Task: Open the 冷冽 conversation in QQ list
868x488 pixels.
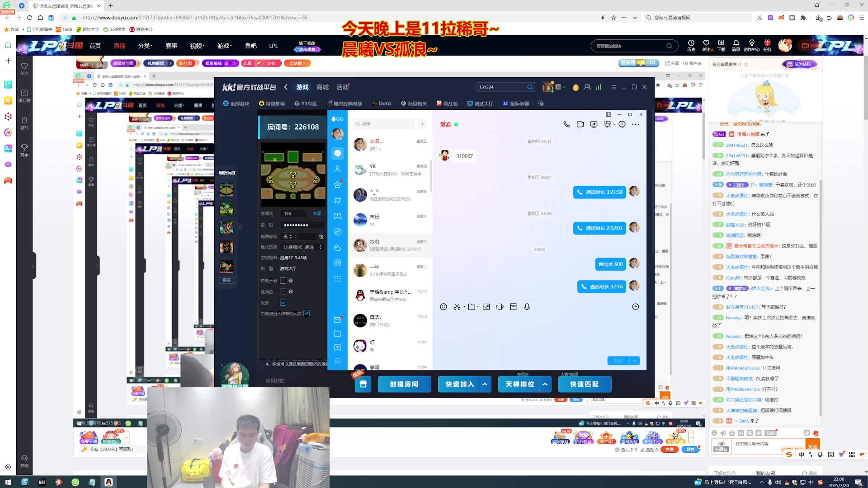Action: (x=390, y=245)
